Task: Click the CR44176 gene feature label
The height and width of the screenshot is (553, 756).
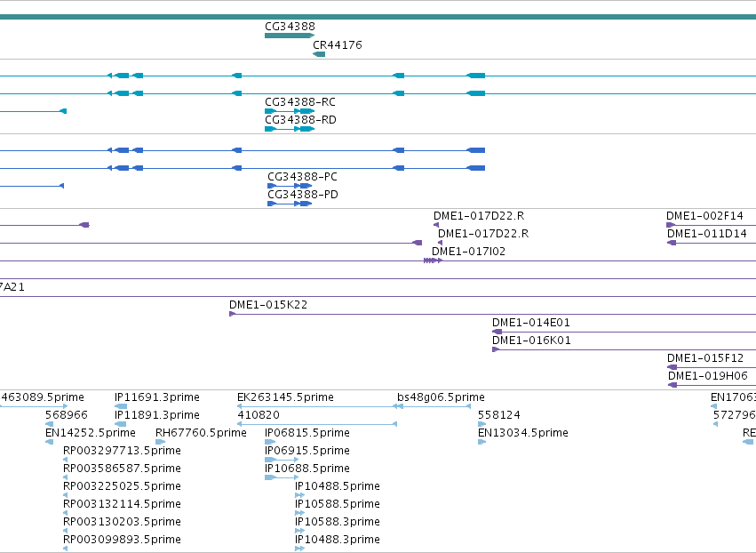Action: point(337,44)
